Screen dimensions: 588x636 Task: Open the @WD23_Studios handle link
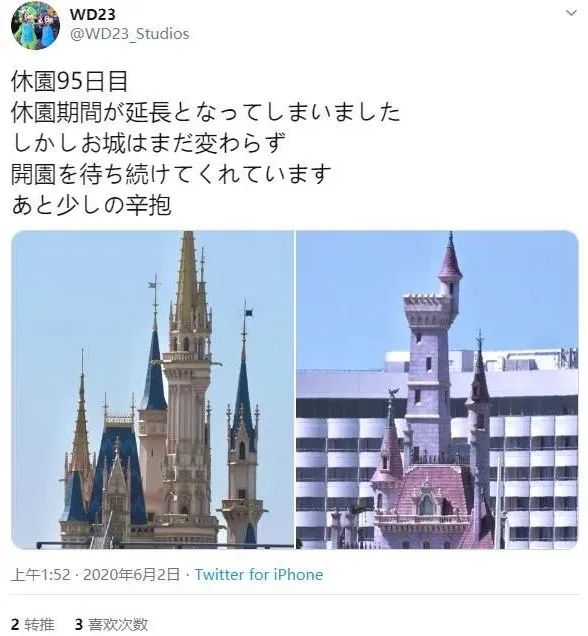point(129,34)
